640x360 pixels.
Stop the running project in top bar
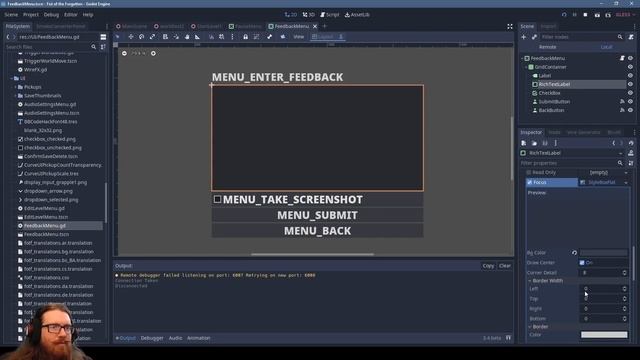(x=585, y=15)
